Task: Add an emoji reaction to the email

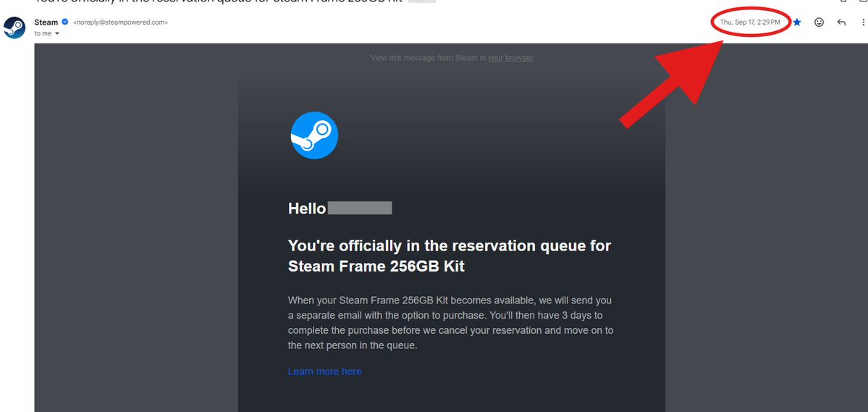Action: pos(819,22)
